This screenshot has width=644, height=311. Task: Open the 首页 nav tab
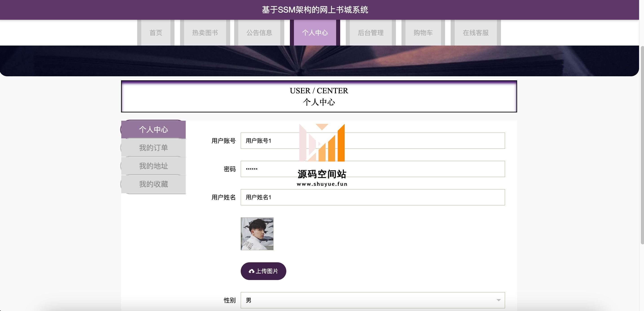[x=156, y=33]
